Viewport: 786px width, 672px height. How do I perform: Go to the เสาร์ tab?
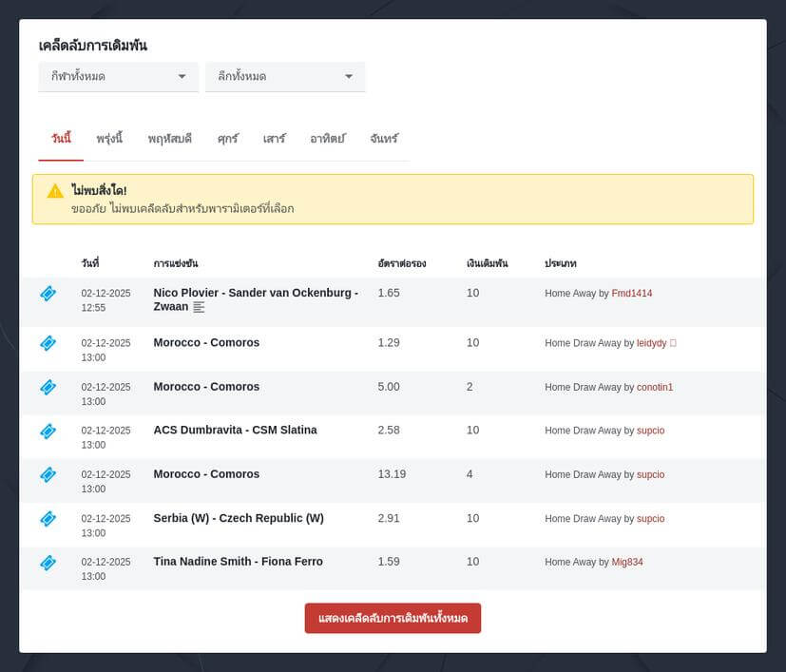pyautogui.click(x=274, y=139)
